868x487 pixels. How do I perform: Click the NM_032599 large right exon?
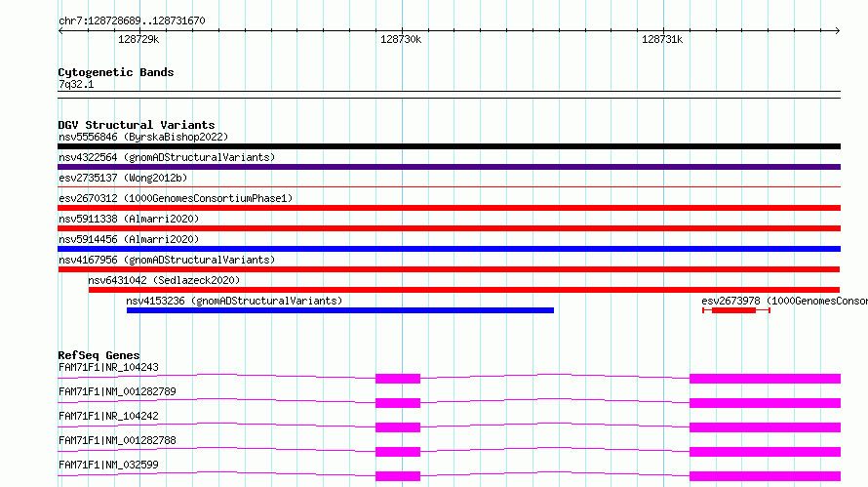click(x=765, y=476)
